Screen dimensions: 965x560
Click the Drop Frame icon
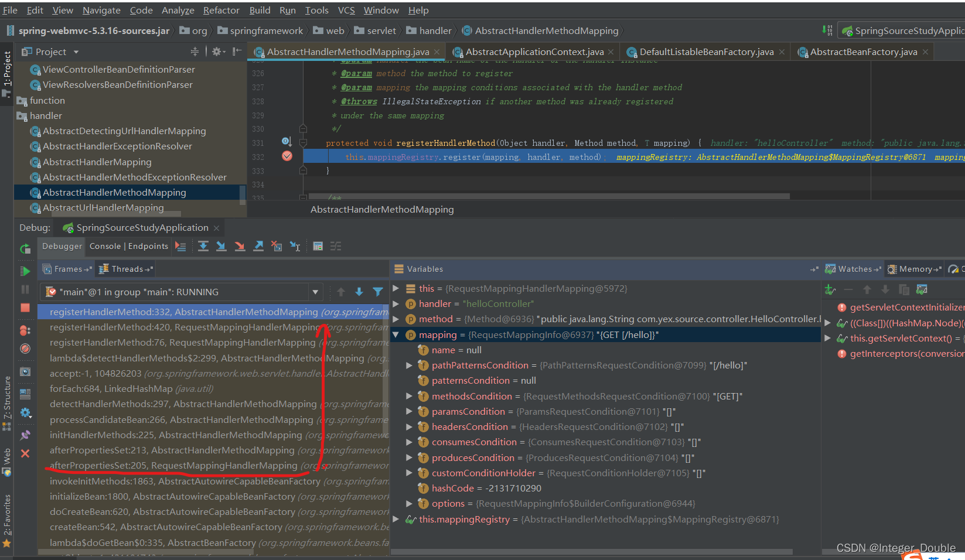[x=277, y=247]
